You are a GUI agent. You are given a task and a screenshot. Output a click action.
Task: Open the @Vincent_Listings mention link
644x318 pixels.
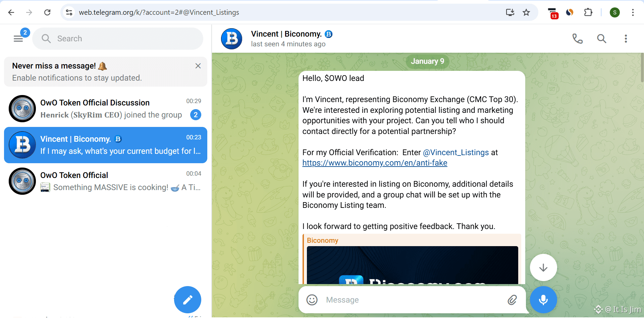(x=455, y=152)
